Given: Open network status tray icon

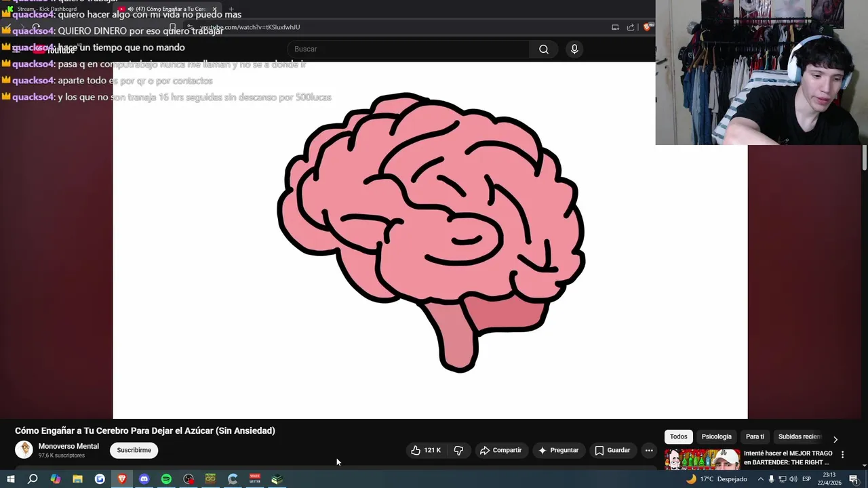Looking at the screenshot, I should [782, 479].
